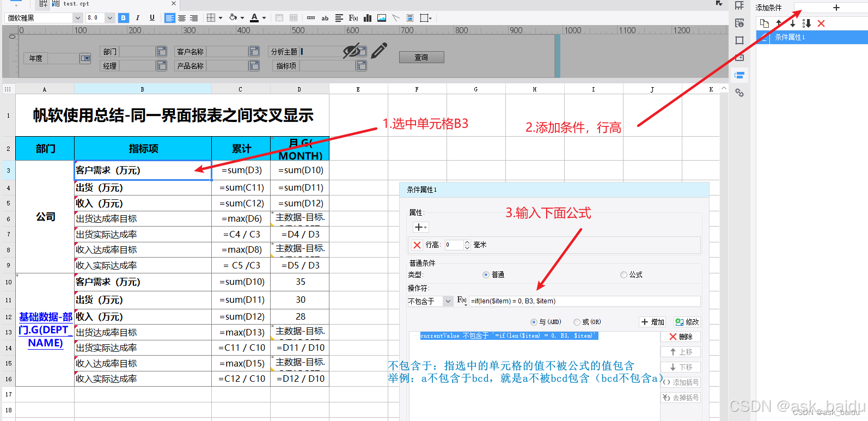Screen dimensions: 868x421
Task: Copy selected condition with duplicate icon
Action: [x=765, y=23]
